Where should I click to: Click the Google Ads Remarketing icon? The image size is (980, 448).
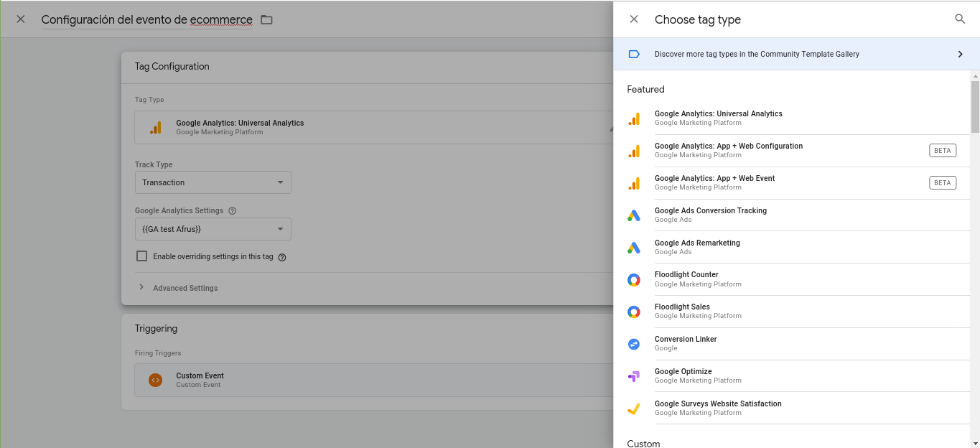[x=634, y=248]
